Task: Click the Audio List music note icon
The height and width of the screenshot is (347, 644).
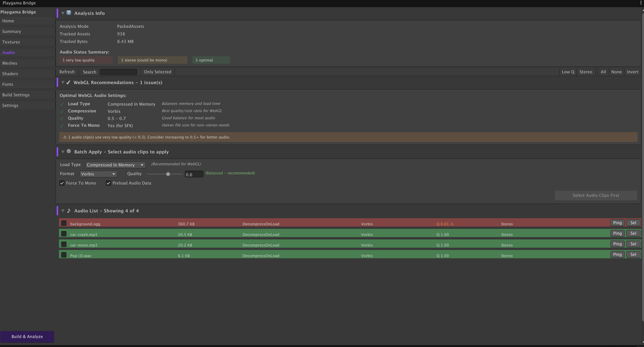Action: [x=69, y=211]
